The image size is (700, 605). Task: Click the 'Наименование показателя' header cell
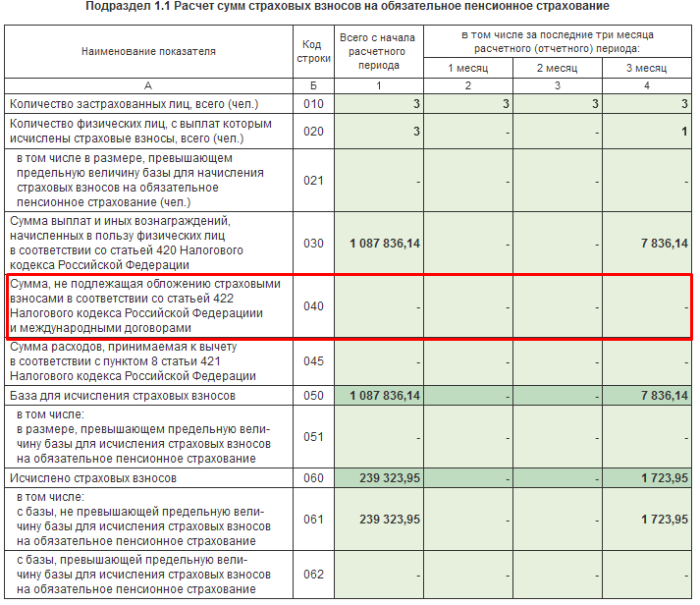coord(148,51)
